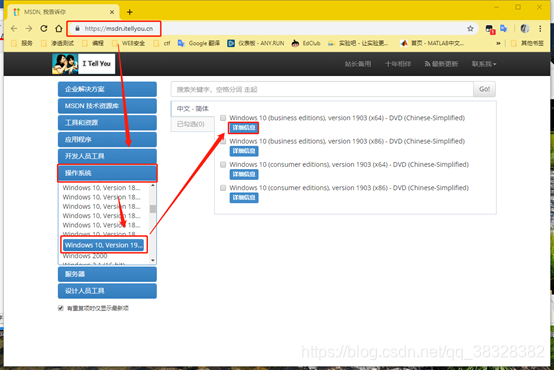Select the 中文 - 简体 language tab
The image size is (554, 370).
[x=193, y=109]
